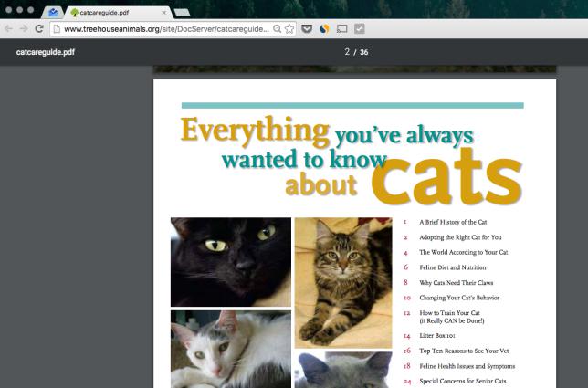Click the page document icon in address bar
The height and width of the screenshot is (388, 588).
pos(57,29)
